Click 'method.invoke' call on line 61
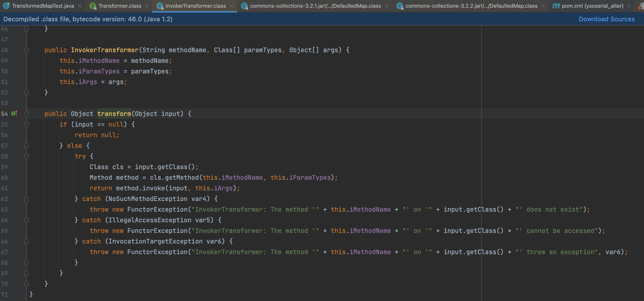Screen dimensions: 644x301 140,188
